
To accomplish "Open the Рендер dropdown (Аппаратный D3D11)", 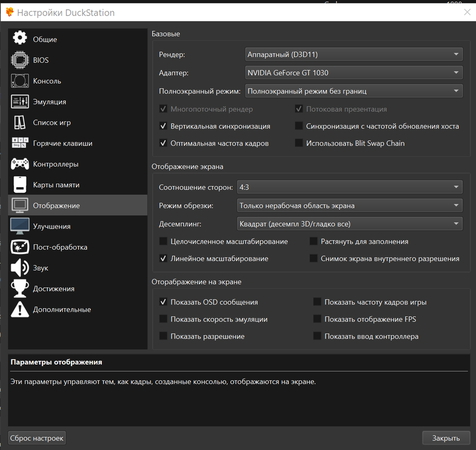I will tap(354, 55).
